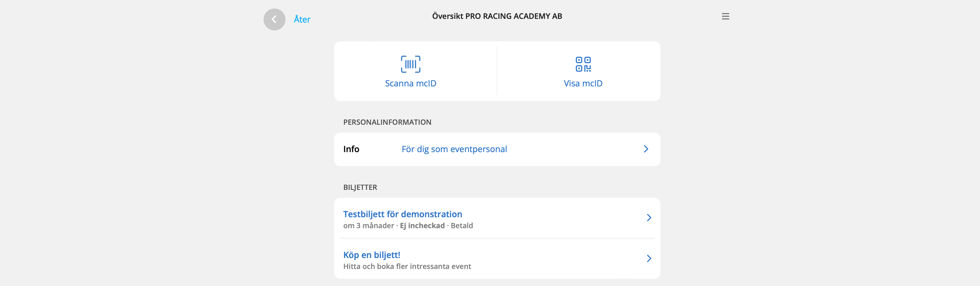
Task: Click the Översikt PRO RACING ACADEMY AB title
Action: click(x=497, y=16)
